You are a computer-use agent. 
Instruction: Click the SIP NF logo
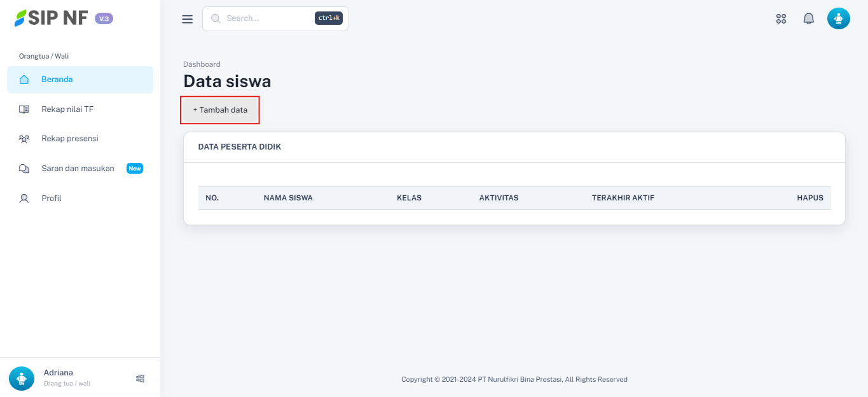point(52,18)
